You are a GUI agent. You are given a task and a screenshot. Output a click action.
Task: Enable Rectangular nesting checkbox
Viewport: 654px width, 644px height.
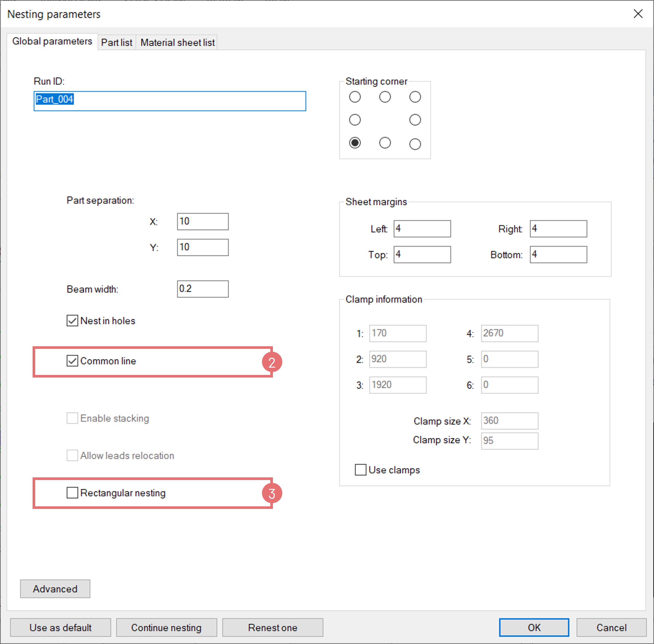[x=72, y=493]
